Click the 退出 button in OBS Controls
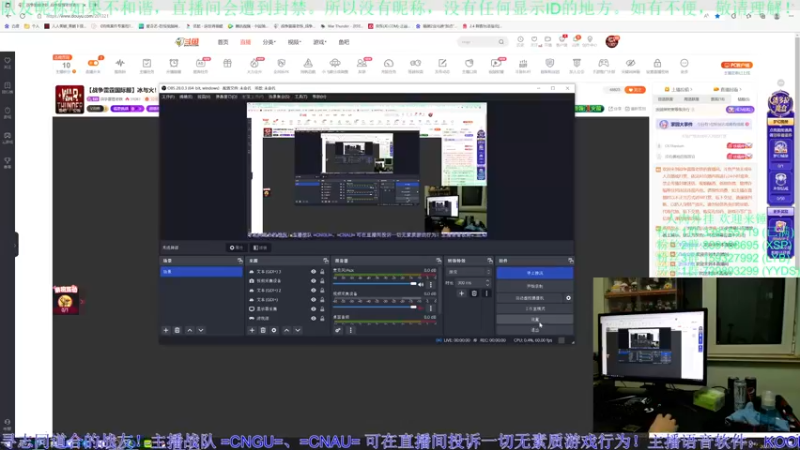This screenshot has width=800, height=450. coord(535,330)
